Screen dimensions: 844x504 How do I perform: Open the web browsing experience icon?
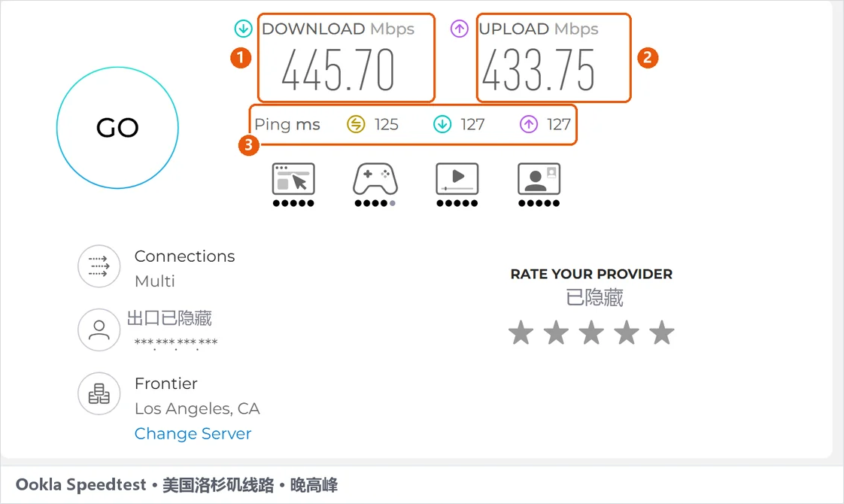pos(293,179)
